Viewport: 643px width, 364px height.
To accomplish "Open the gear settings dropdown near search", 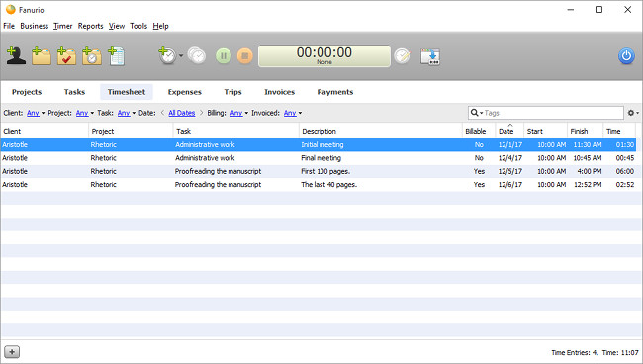I will point(633,113).
